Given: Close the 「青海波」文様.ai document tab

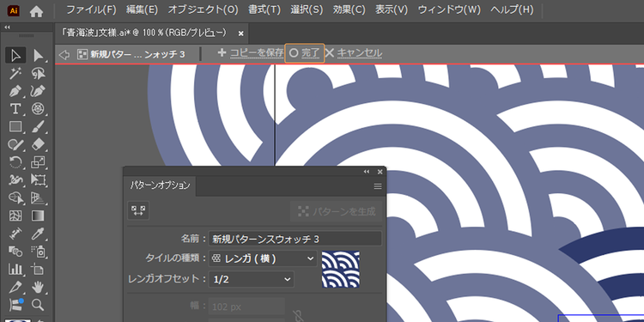Looking at the screenshot, I should point(240,33).
